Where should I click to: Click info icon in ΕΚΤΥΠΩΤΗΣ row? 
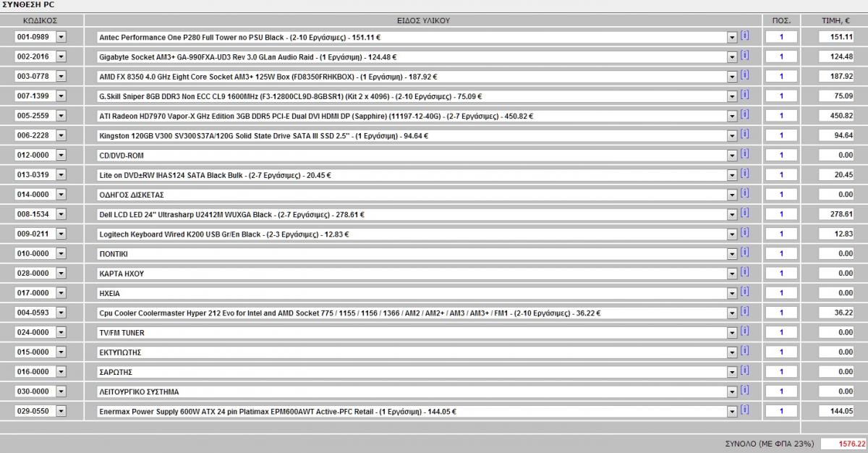point(744,350)
